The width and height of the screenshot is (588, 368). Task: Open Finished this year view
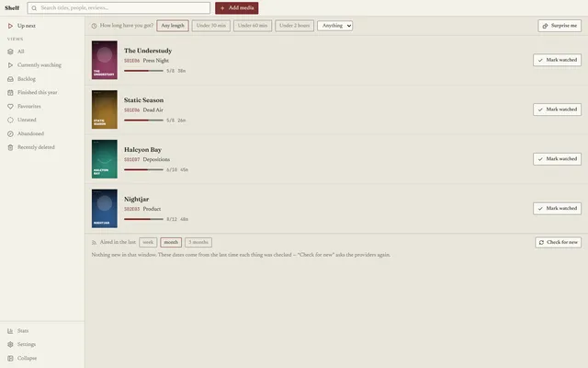pos(42,92)
